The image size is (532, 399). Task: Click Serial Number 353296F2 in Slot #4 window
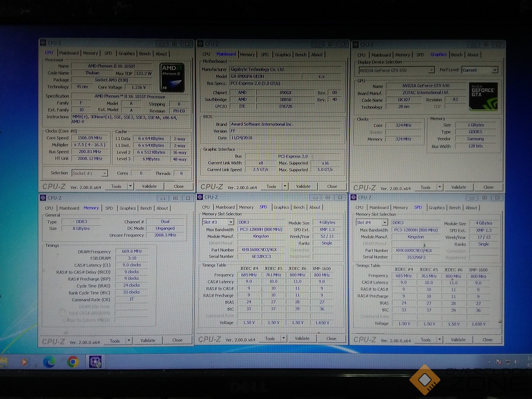coord(416,257)
